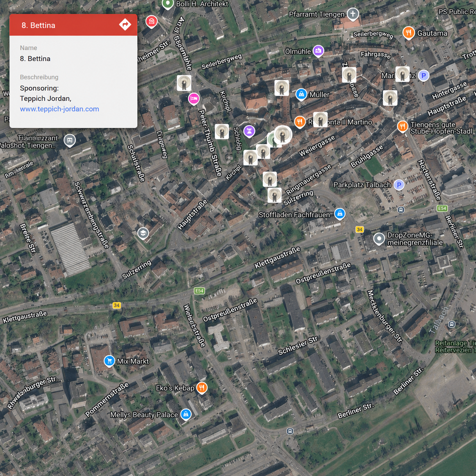Select the statue marker on Peter-Thumb-Straße

click(x=222, y=132)
